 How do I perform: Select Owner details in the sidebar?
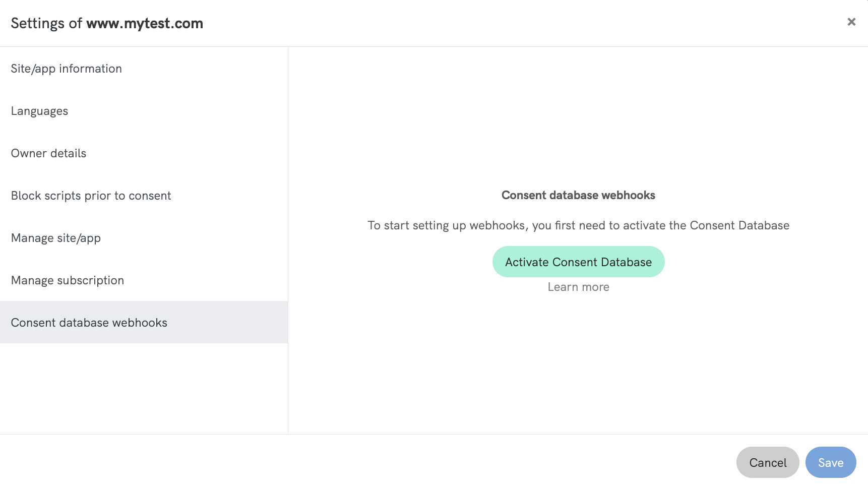click(48, 153)
